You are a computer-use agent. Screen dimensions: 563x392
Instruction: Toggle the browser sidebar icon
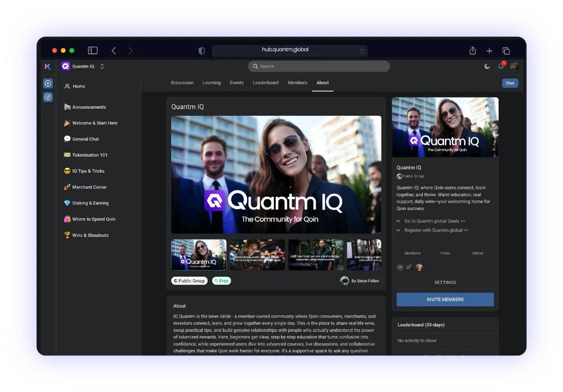point(93,51)
